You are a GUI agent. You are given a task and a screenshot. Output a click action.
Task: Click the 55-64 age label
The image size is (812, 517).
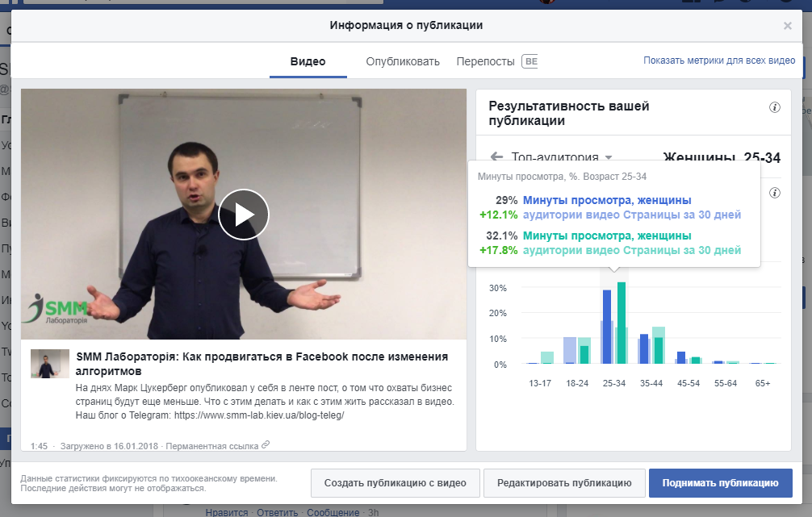tap(726, 383)
